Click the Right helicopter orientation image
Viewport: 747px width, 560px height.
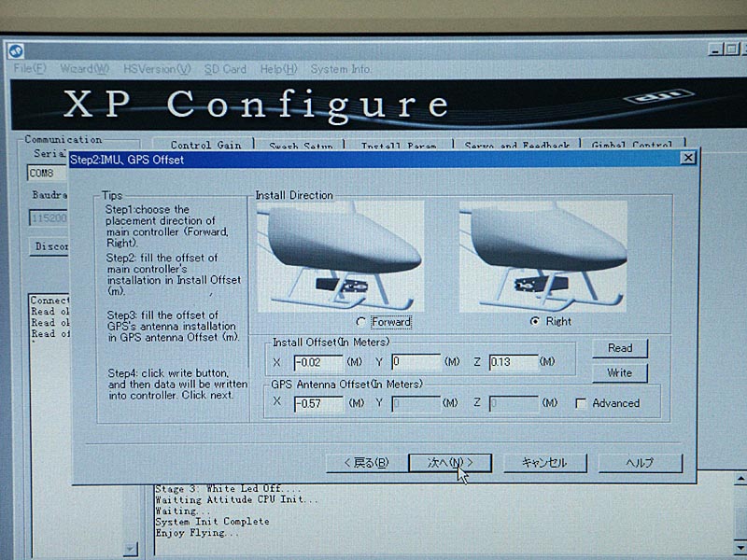tap(543, 257)
